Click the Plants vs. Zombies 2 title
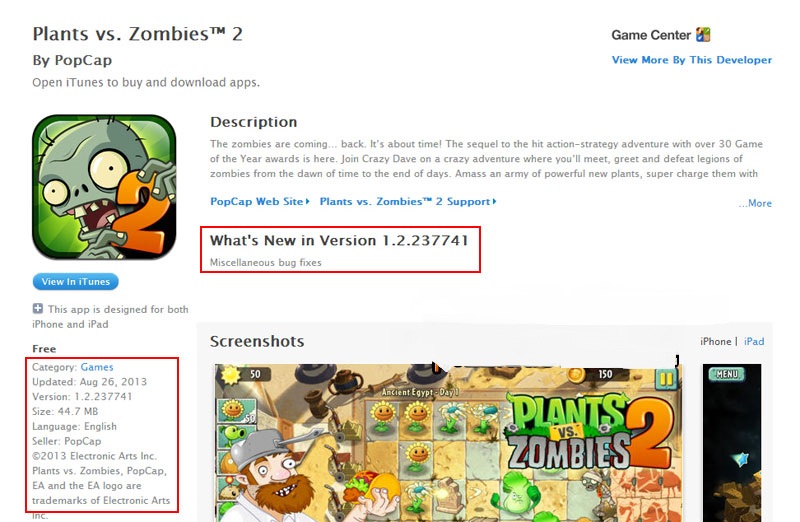This screenshot has width=800, height=522. (137, 34)
